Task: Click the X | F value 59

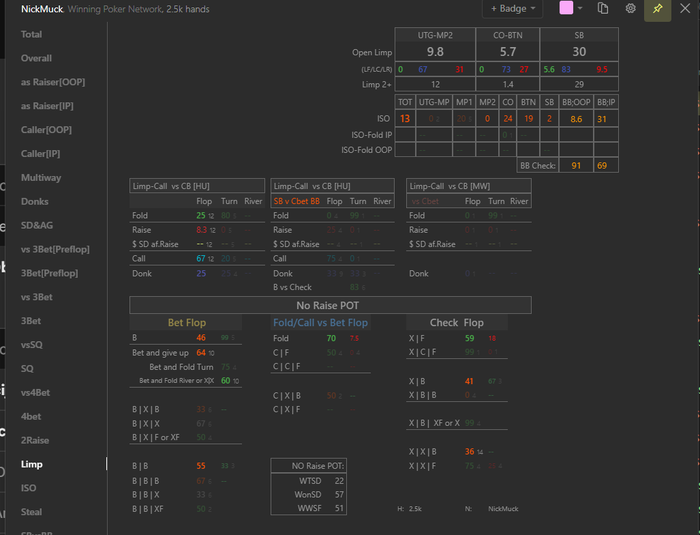Action: [x=469, y=339]
